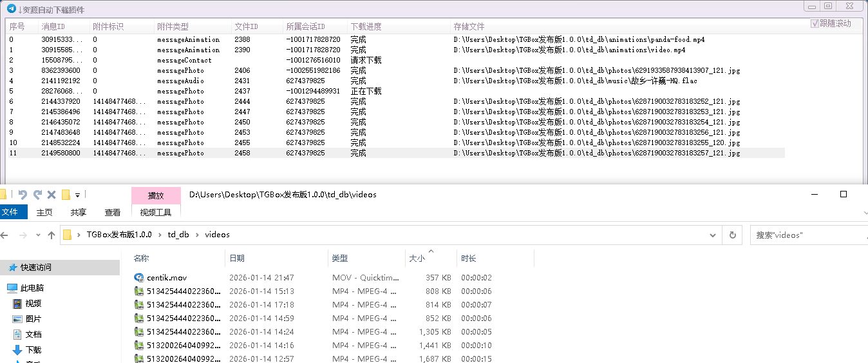The width and height of the screenshot is (868, 363).
Task: Select 此电脑 in the navigation pane
Action: click(32, 288)
